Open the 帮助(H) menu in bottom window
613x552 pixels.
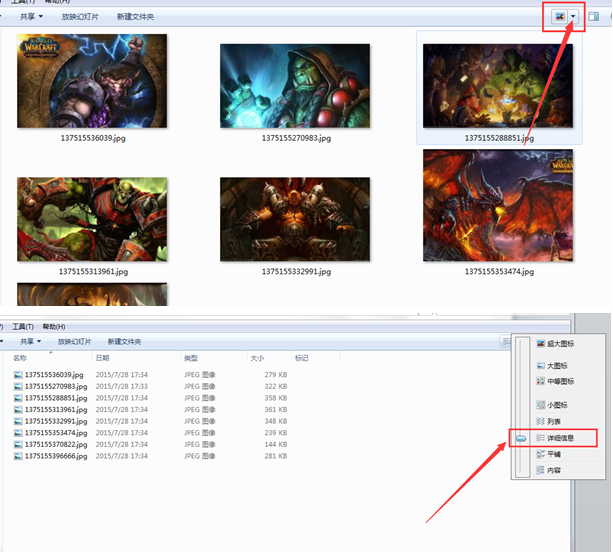coord(54,326)
